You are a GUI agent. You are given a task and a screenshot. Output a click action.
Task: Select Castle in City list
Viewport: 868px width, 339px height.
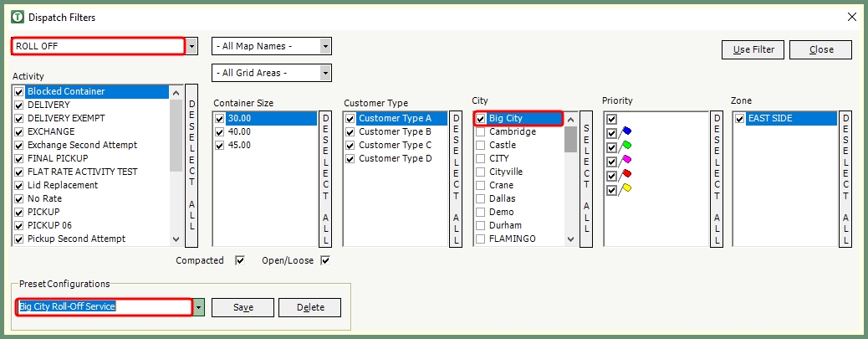pyautogui.click(x=503, y=145)
